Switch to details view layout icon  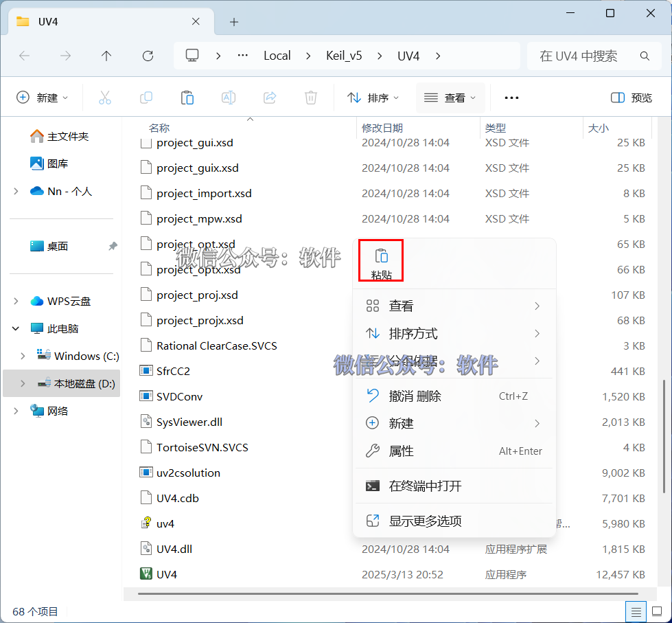tap(636, 612)
